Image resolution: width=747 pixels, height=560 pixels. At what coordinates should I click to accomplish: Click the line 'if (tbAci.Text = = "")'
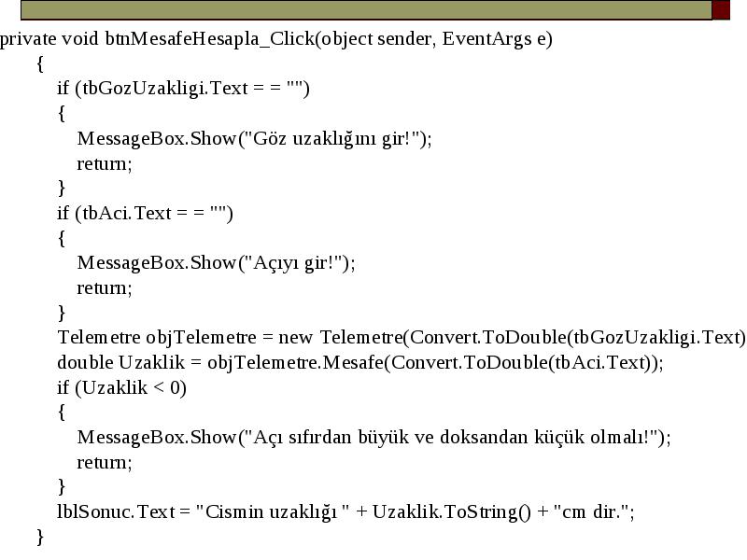pos(145,214)
